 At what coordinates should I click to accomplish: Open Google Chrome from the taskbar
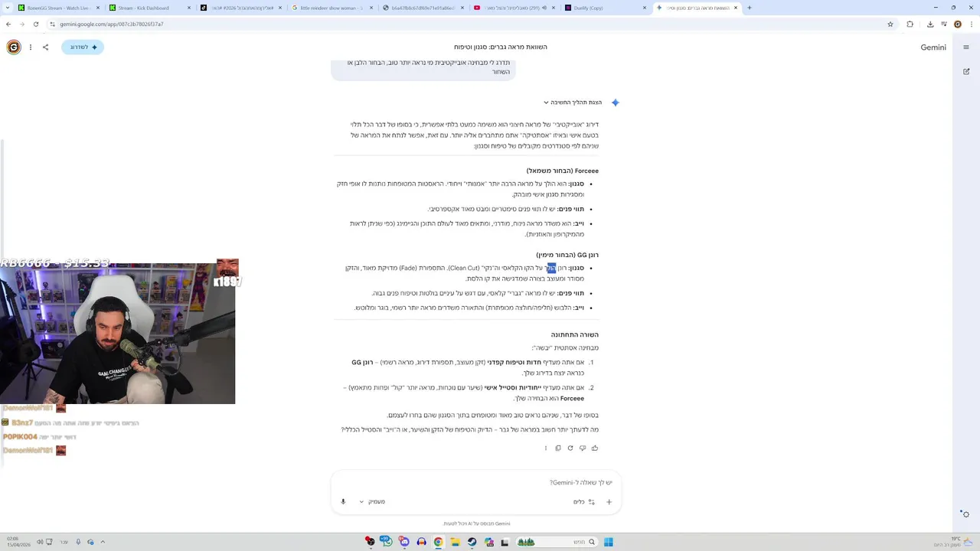click(x=438, y=542)
